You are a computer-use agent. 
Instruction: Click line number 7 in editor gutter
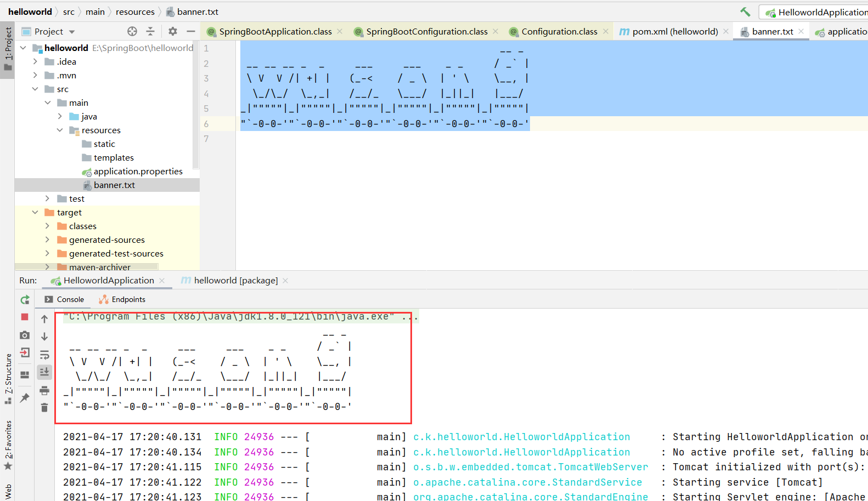coord(206,139)
